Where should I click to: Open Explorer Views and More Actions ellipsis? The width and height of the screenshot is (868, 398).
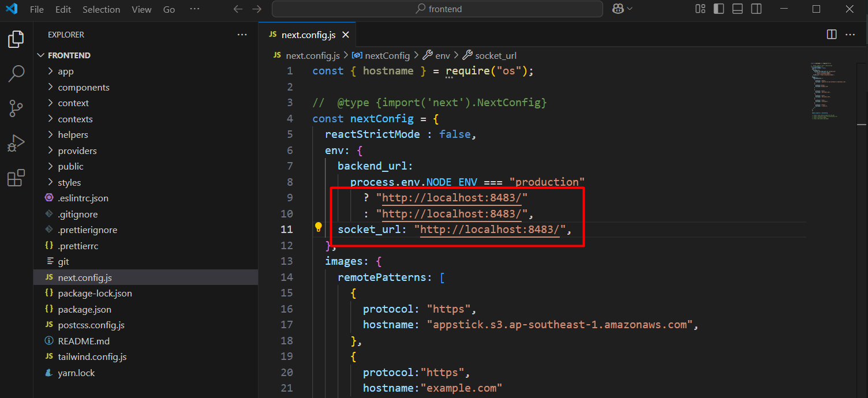(x=242, y=35)
